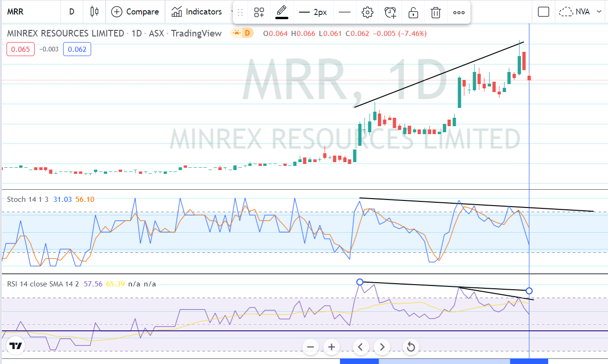Viewport: 608px width, 364px height.
Task: Select the RSI trendline left anchor point
Action: pyautogui.click(x=359, y=282)
